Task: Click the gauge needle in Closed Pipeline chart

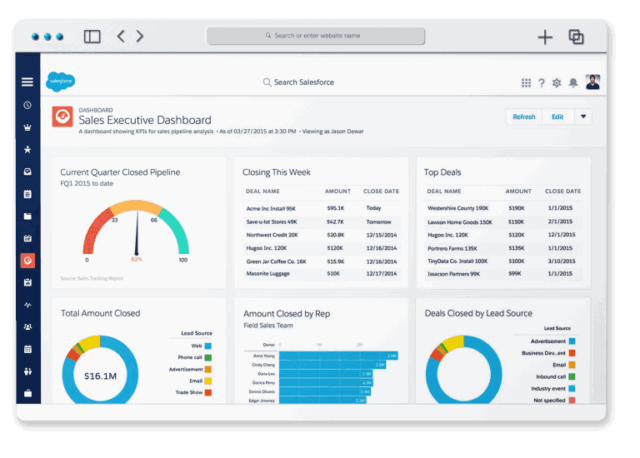Action: tap(137, 233)
